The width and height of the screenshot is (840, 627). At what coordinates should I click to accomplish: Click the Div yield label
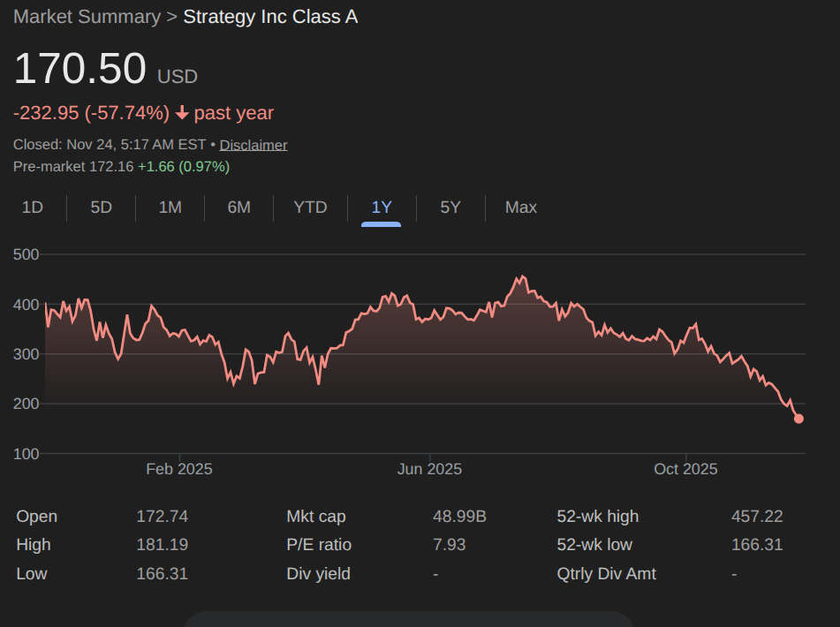pos(318,573)
